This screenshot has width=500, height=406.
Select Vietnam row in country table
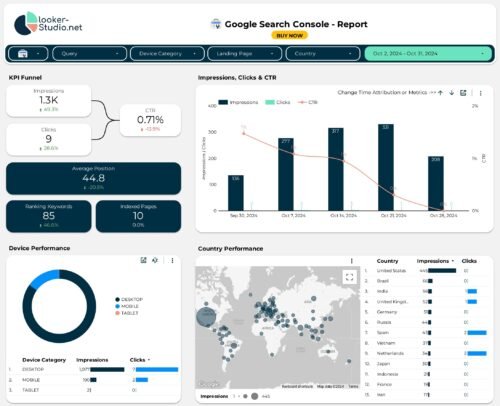[x=426, y=343]
